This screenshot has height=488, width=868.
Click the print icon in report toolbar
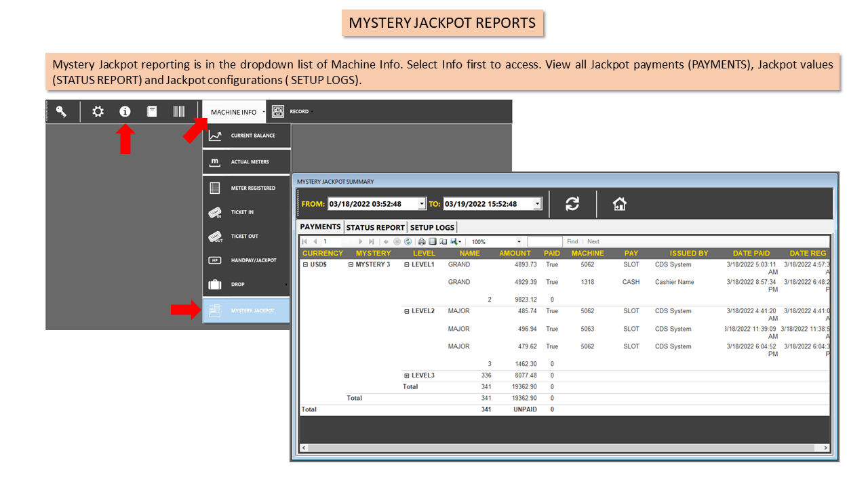click(422, 241)
